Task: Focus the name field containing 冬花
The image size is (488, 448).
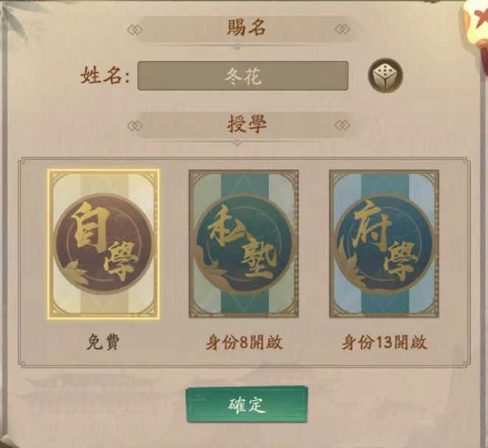Action: pos(243,75)
